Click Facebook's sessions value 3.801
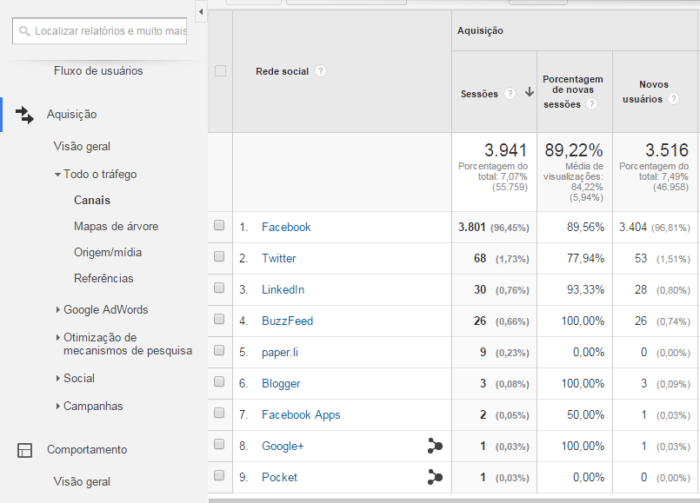Image resolution: width=700 pixels, height=503 pixels. pos(471,227)
